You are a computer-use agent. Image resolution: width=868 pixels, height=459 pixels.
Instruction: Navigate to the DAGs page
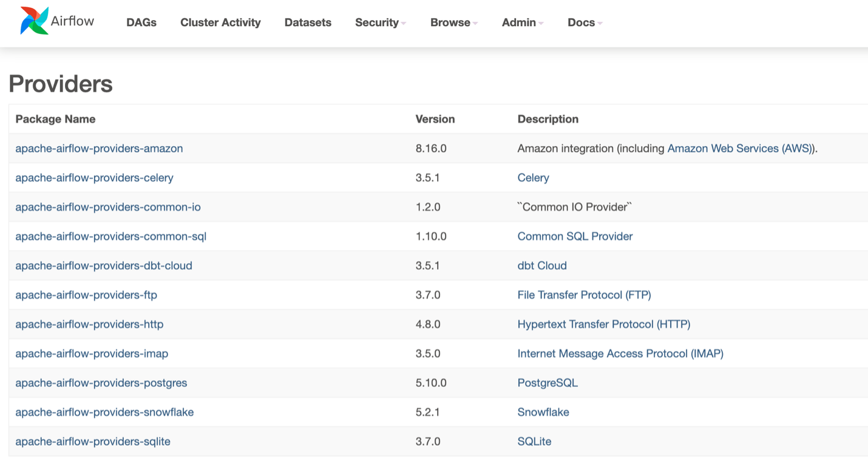click(141, 22)
